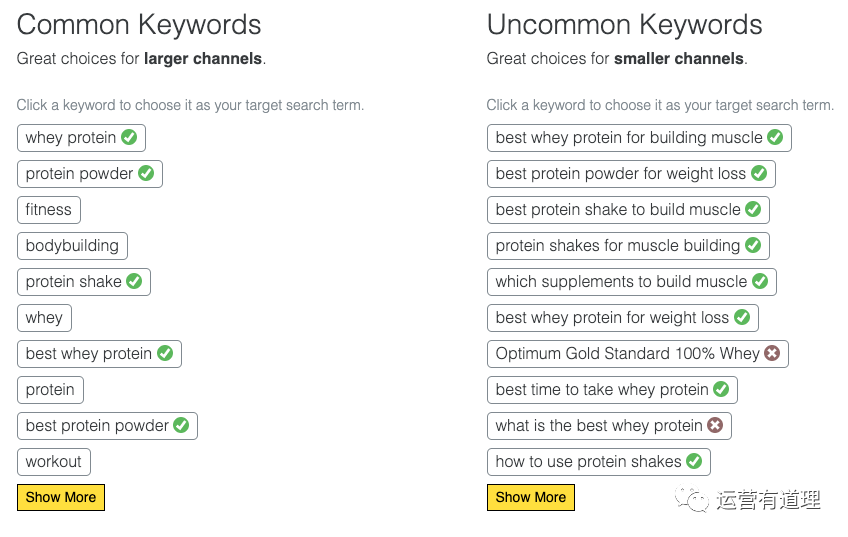
Task: Choose 'bodybuilding' as target keyword
Action: [x=72, y=246]
